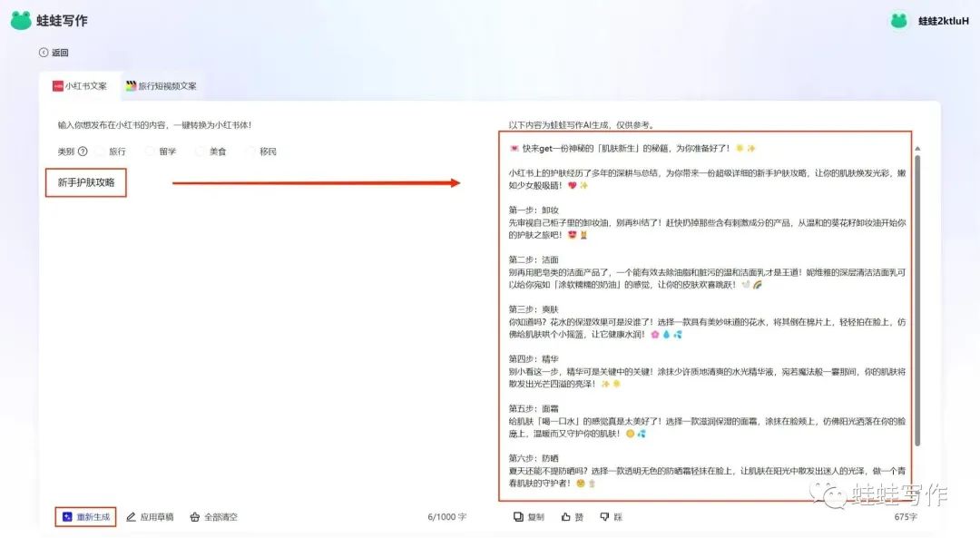Select the 旅行 category radio button
Screen dimensions: 980x538
(100, 151)
